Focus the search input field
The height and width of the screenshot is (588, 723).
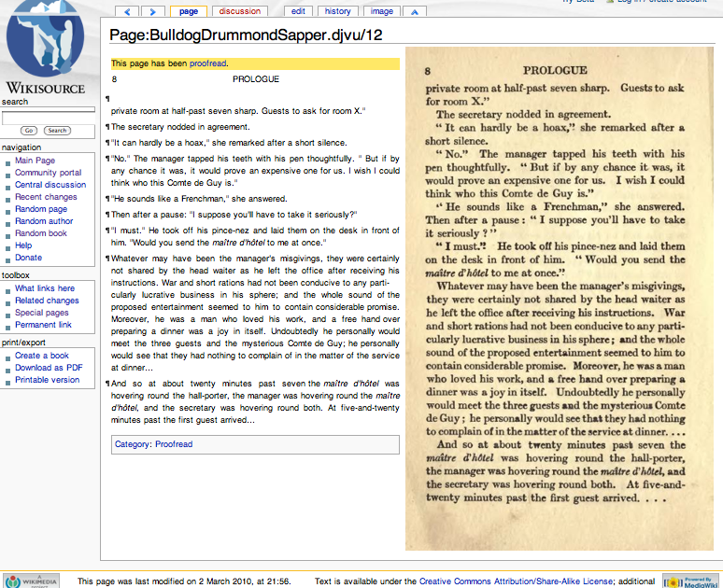pos(48,119)
